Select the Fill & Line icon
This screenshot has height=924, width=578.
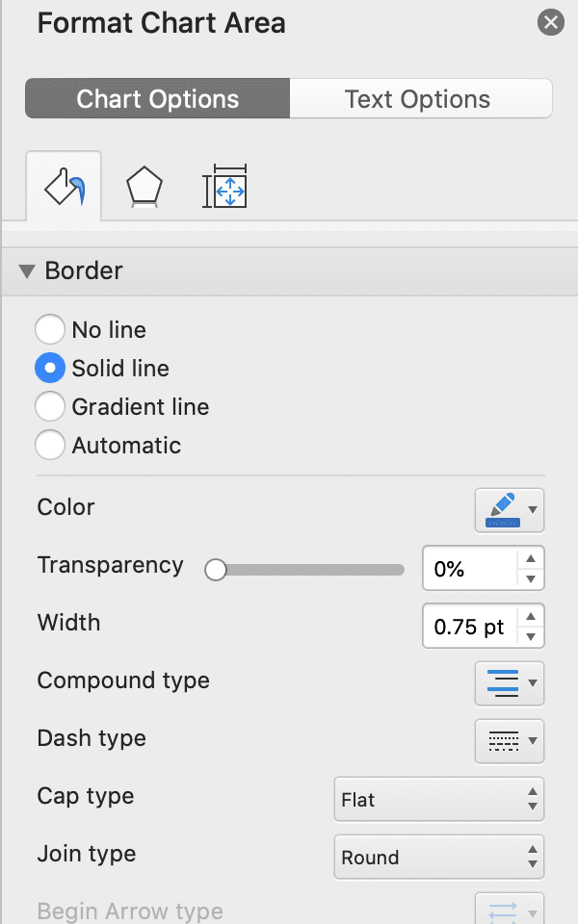point(64,184)
